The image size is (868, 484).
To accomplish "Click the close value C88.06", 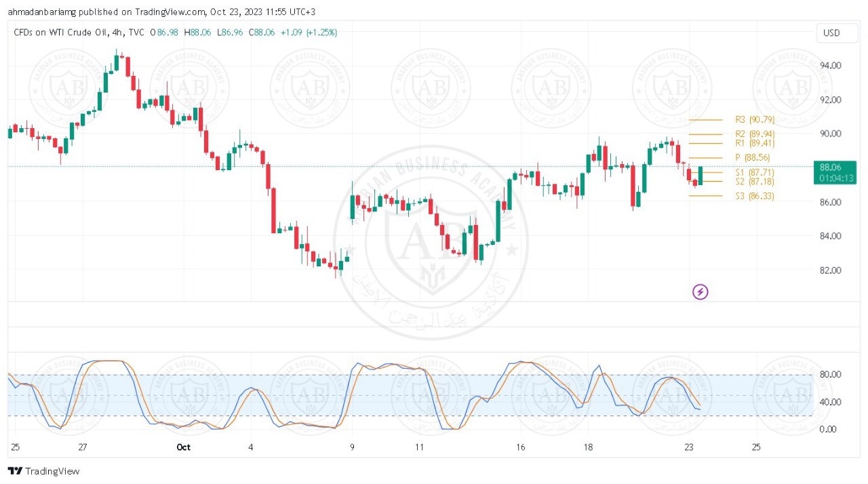I will tap(262, 33).
